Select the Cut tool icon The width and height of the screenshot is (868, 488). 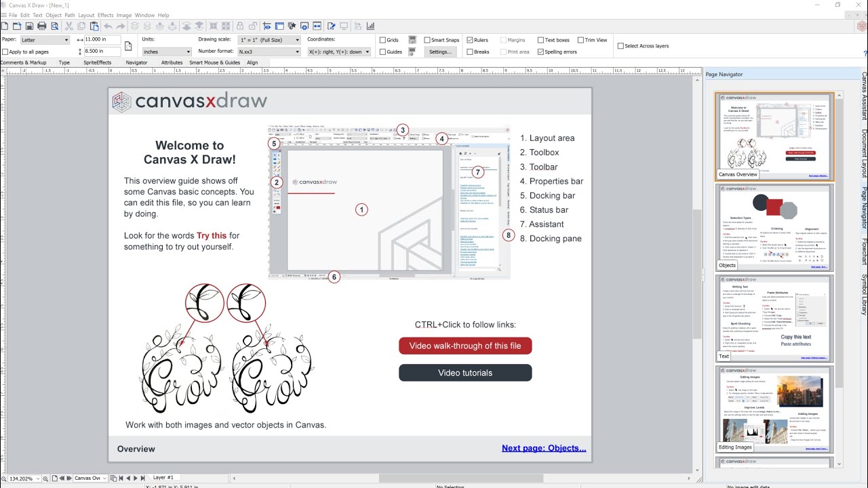(69, 26)
